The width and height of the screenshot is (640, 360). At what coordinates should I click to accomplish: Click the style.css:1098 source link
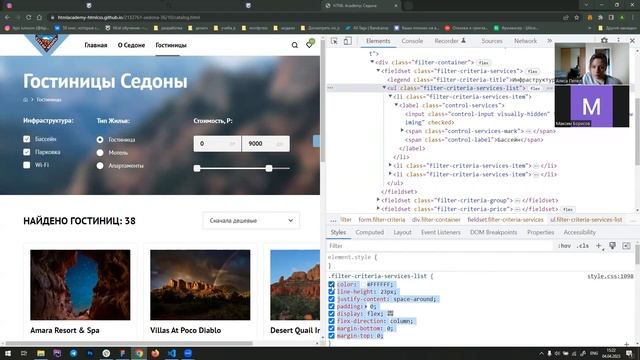[610, 276]
